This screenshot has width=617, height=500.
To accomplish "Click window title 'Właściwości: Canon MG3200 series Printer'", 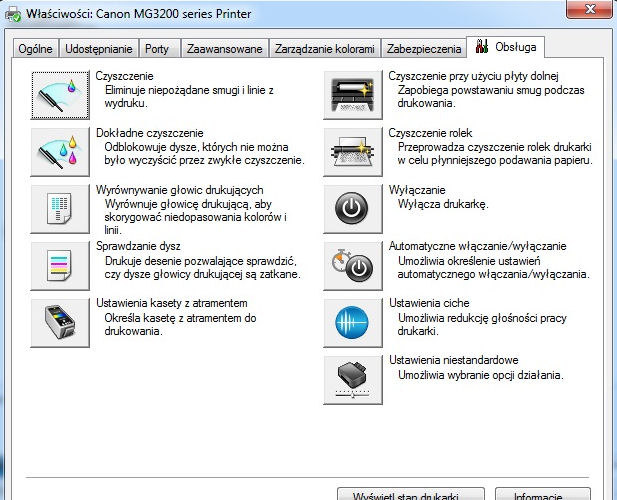I will 139,14.
